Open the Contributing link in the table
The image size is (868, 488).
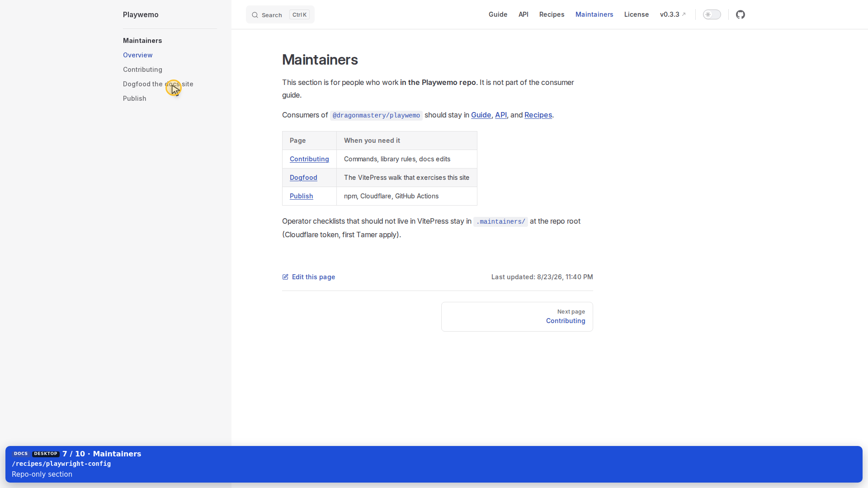coord(309,159)
